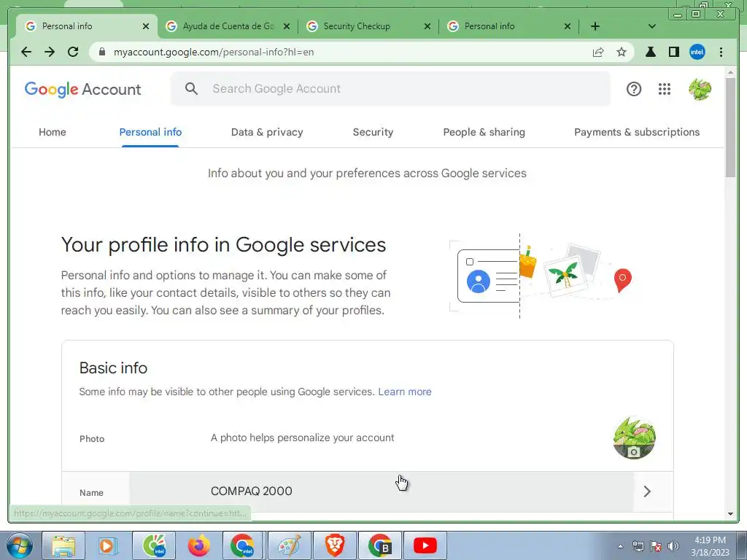Open Windows Explorer from the taskbar

(63, 545)
